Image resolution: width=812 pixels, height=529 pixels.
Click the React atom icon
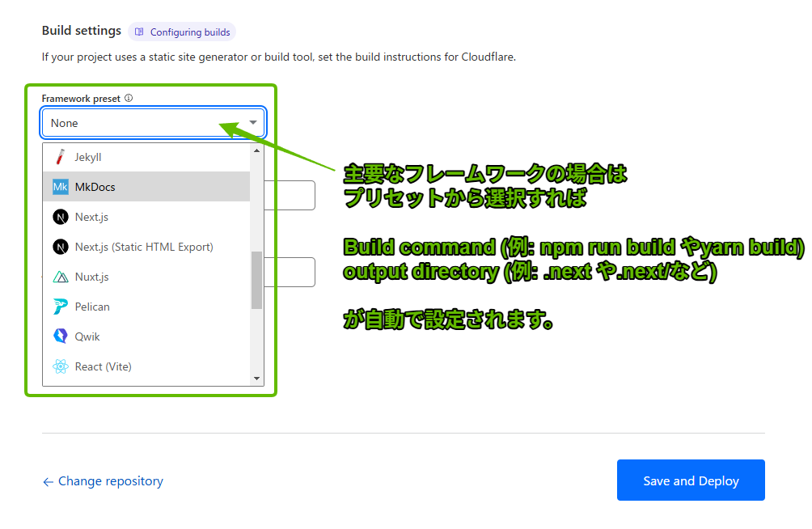(60, 366)
